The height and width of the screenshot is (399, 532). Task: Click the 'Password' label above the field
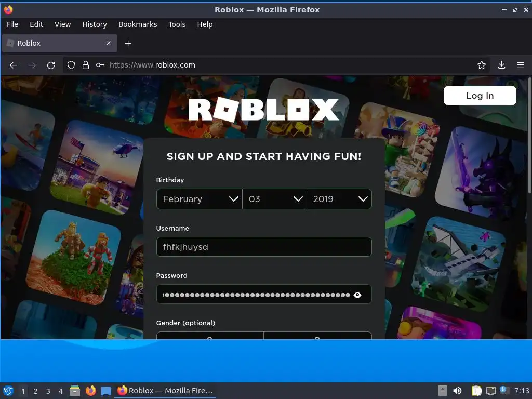(x=171, y=275)
